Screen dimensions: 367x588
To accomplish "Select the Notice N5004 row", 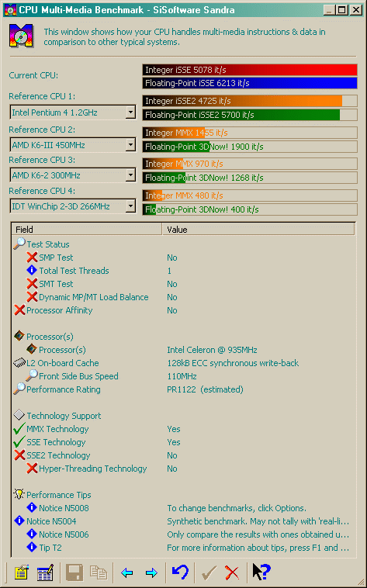I will [x=183, y=521].
